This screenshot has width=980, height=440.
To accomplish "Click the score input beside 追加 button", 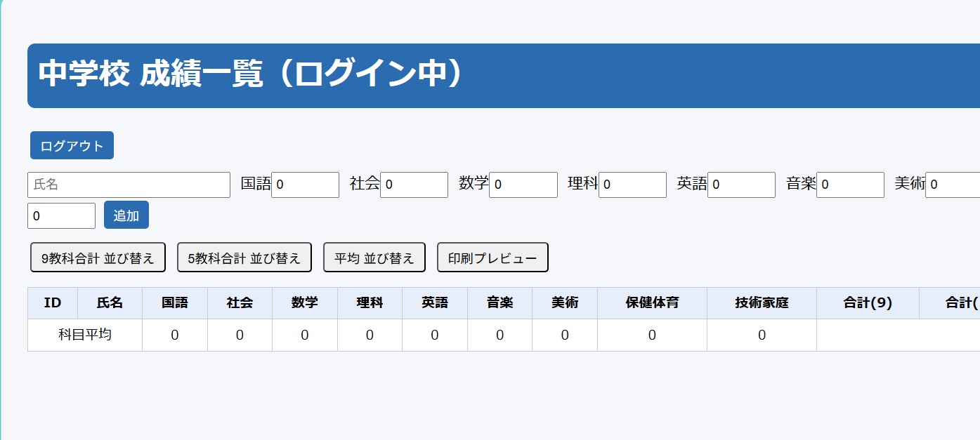I will [x=61, y=216].
